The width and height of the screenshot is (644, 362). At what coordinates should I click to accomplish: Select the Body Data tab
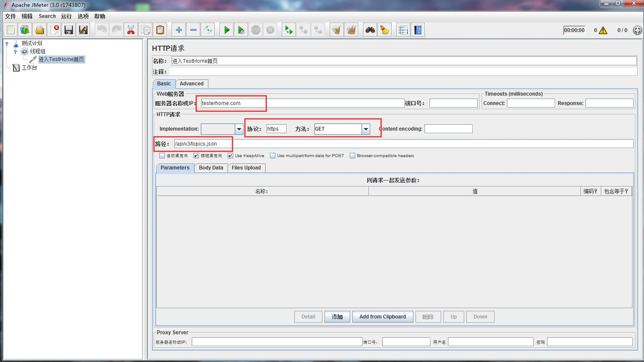[x=211, y=168]
